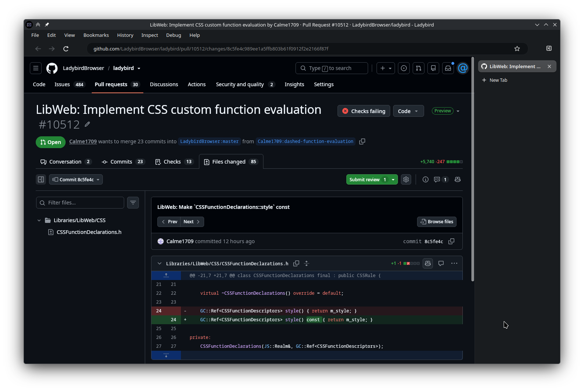
Task: Open the repository Issues tab
Action: tap(69, 84)
